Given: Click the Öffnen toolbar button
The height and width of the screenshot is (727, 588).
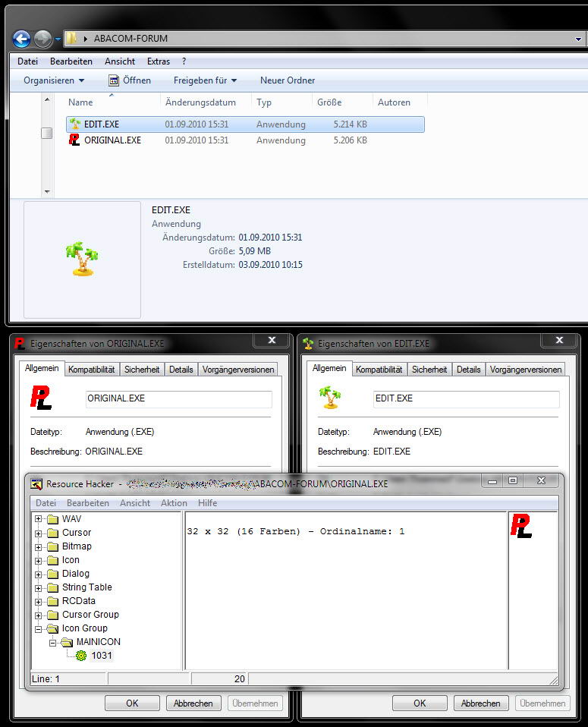Looking at the screenshot, I should point(130,80).
